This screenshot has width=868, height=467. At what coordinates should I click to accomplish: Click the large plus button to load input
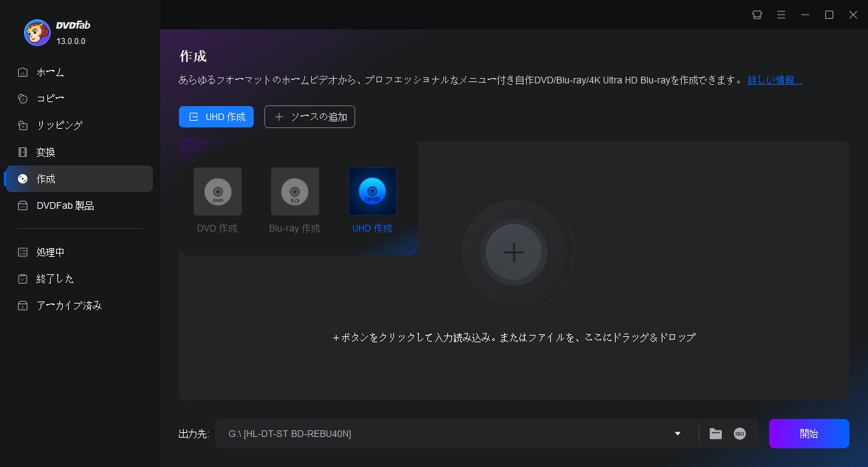point(513,252)
